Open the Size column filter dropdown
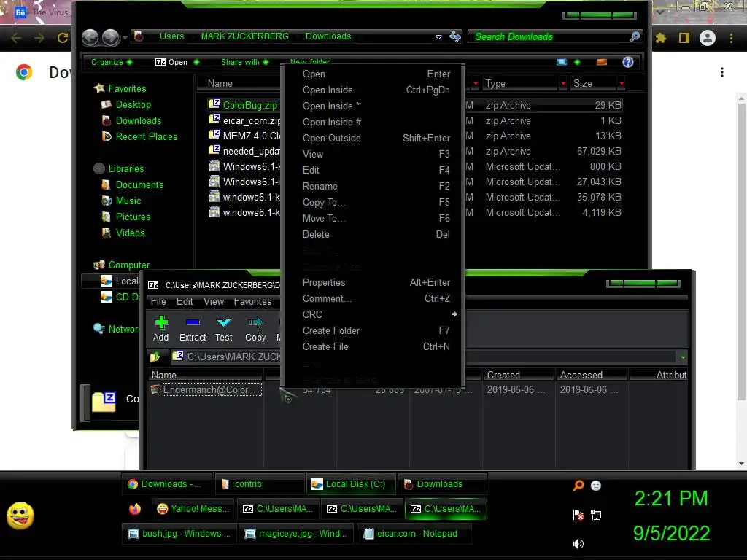 pyautogui.click(x=622, y=83)
